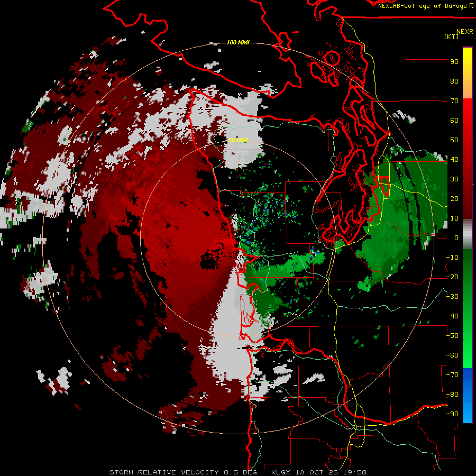This screenshot has height=476, width=476.
Task: Click the STORM RELATIVE VELOCITY title text
Action: tap(164, 472)
